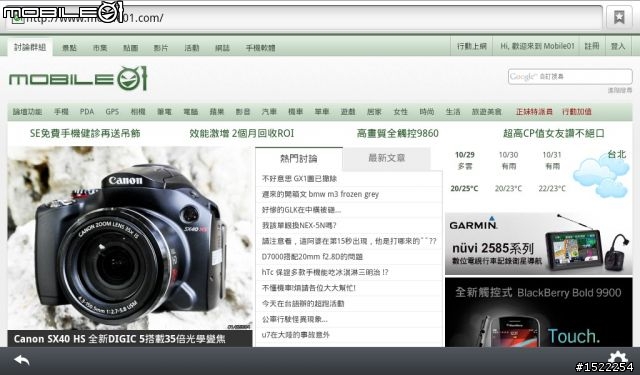Open the 網誌 top tab

click(x=222, y=48)
